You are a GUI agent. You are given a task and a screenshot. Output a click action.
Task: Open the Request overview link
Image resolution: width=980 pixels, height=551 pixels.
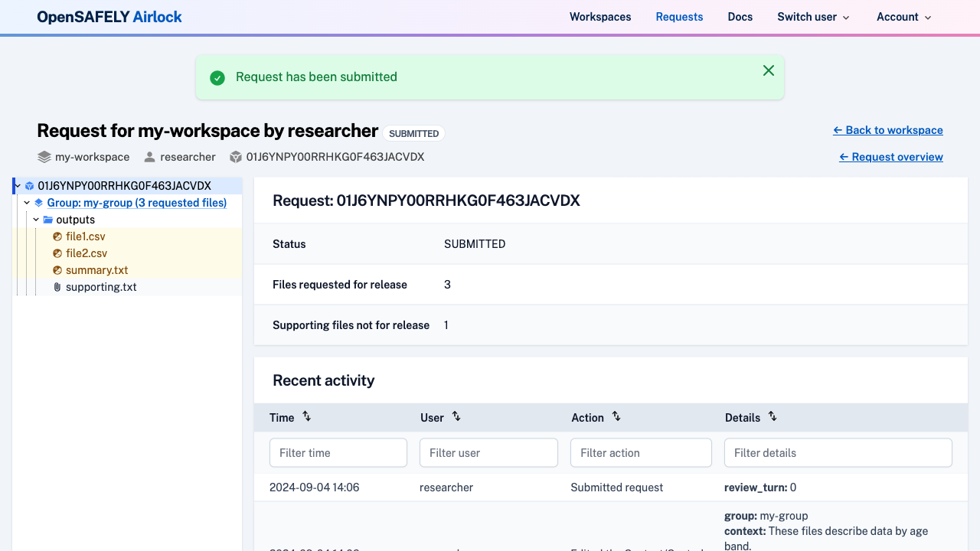click(890, 157)
